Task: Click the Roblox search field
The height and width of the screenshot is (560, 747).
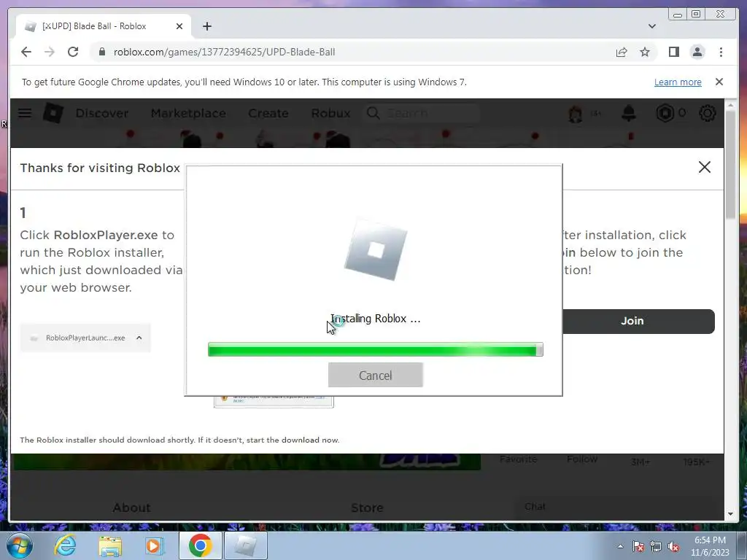Action: (421, 113)
